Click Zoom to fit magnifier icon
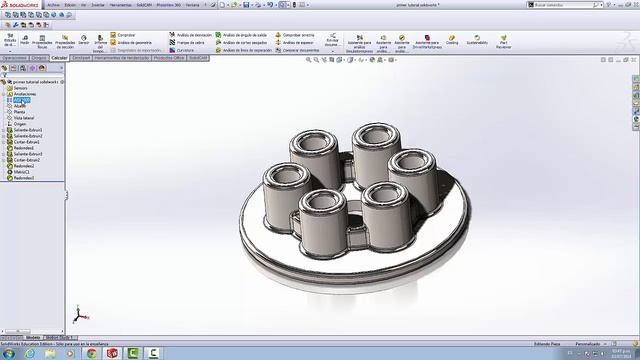The height and width of the screenshot is (360, 640). pyautogui.click(x=309, y=60)
